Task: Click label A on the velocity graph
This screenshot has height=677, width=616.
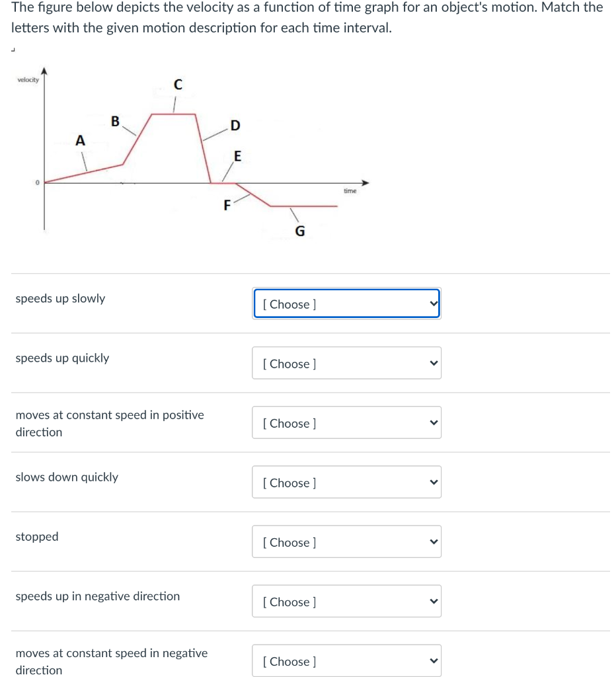Action: coord(80,140)
